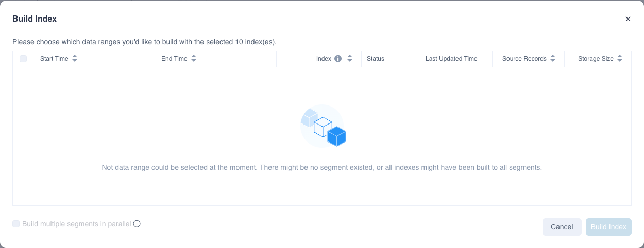Click the Storage Size column header label
The image size is (644, 248).
596,59
